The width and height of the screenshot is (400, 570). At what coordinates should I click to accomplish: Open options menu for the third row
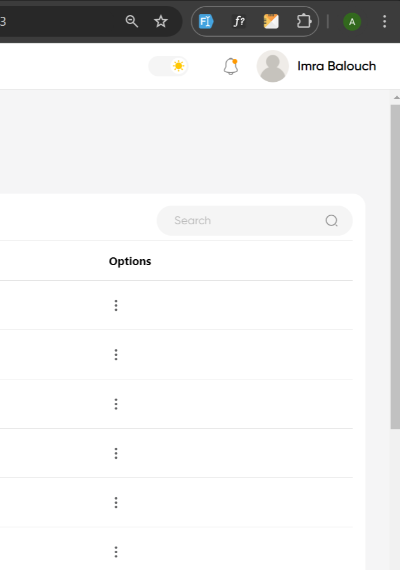tap(116, 404)
